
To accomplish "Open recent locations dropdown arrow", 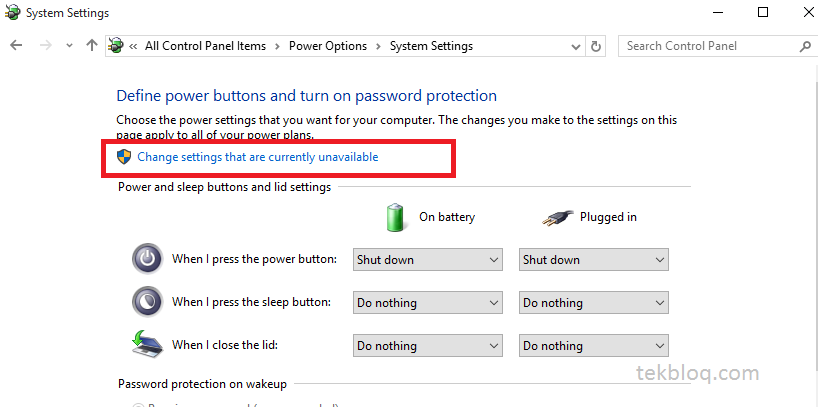I will point(69,46).
